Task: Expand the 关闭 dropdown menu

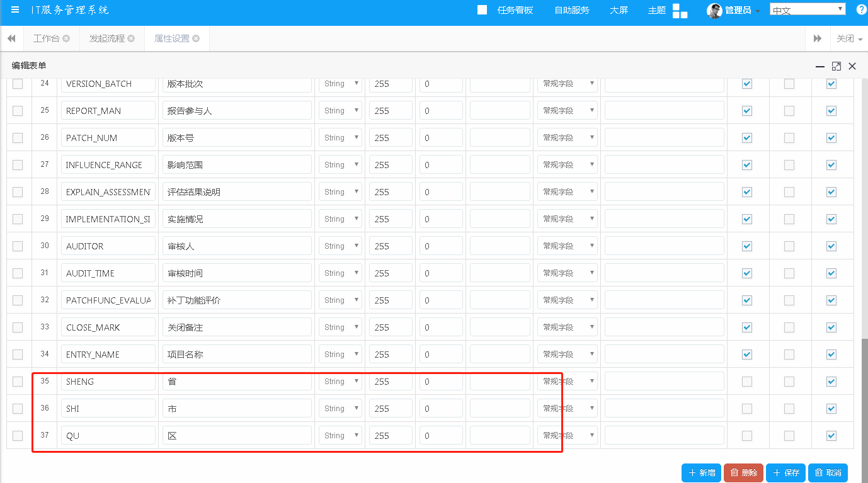Action: (849, 39)
